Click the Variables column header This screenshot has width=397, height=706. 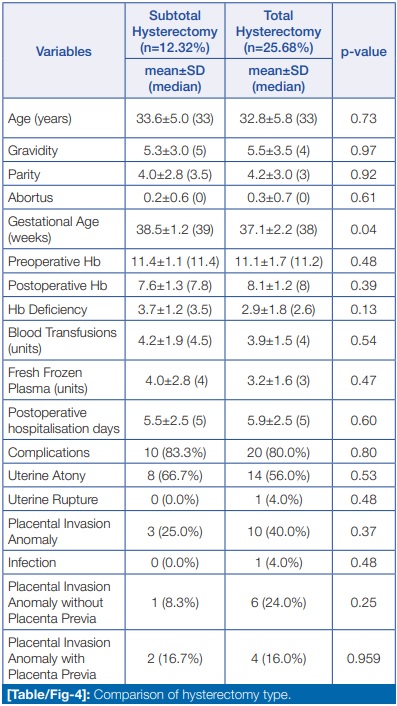(63, 51)
